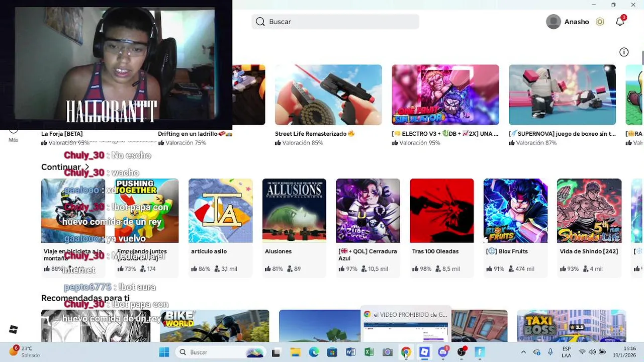
Task: Open the Blox Fruits thumbnail
Action: pos(515,211)
